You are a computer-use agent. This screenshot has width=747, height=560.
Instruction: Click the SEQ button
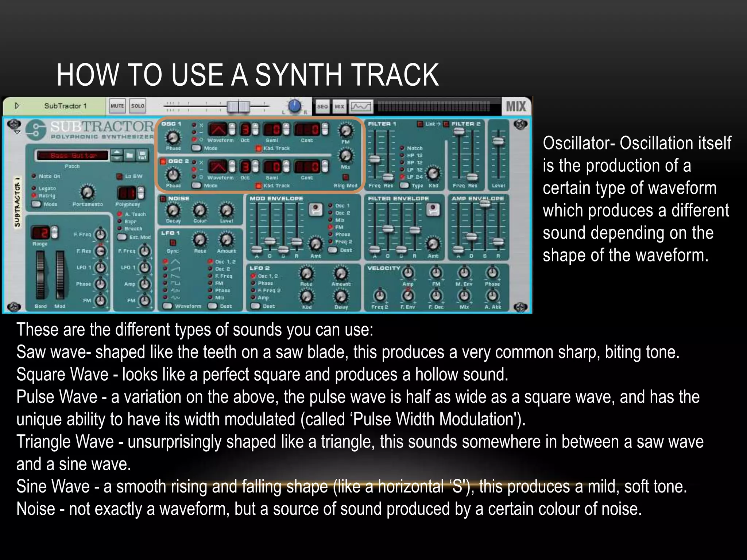(x=322, y=106)
